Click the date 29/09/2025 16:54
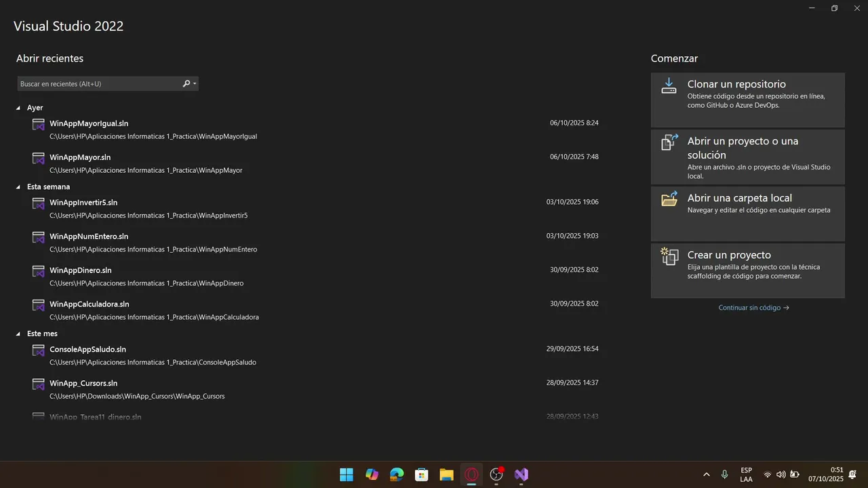This screenshot has height=488, width=868. point(572,349)
